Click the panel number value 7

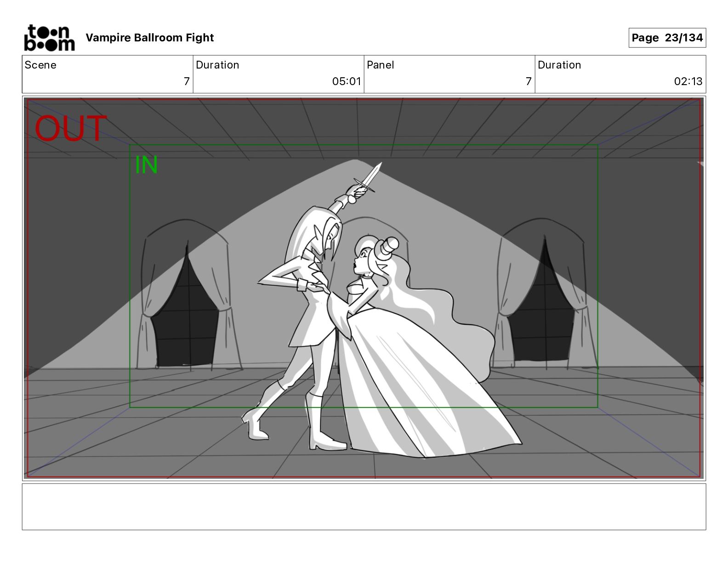click(529, 81)
